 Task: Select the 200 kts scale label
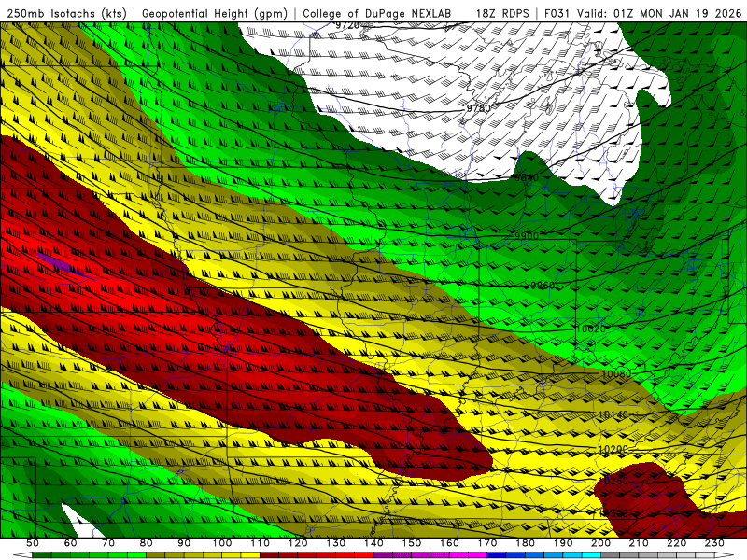pyautogui.click(x=601, y=543)
